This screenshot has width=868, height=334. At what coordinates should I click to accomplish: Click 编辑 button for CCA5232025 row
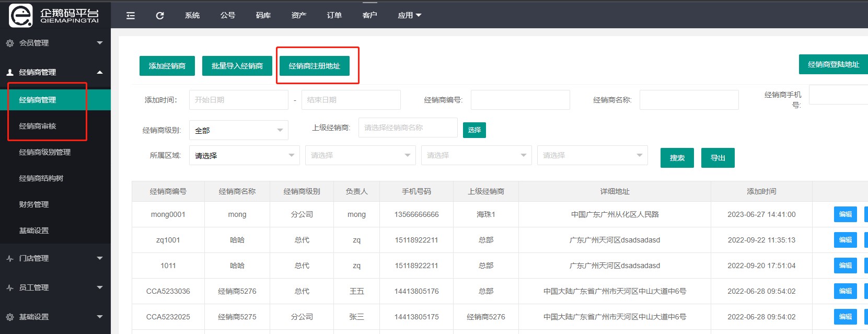pyautogui.click(x=846, y=317)
